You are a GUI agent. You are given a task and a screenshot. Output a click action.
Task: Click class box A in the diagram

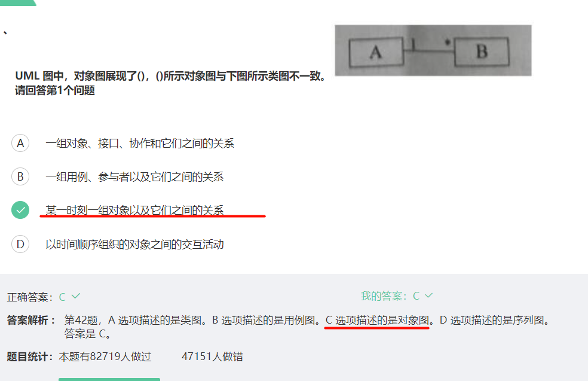pyautogui.click(x=376, y=52)
